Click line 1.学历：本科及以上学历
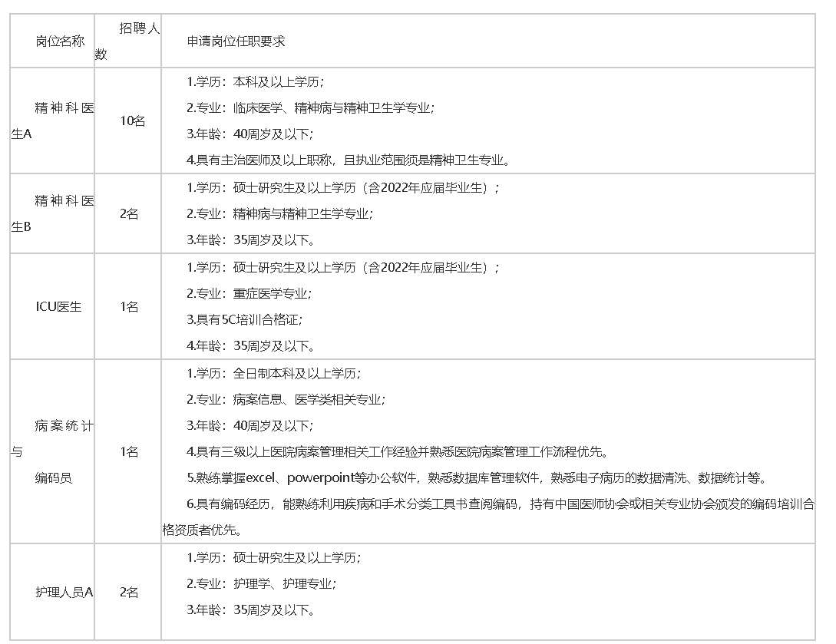The image size is (836, 644). click(256, 81)
